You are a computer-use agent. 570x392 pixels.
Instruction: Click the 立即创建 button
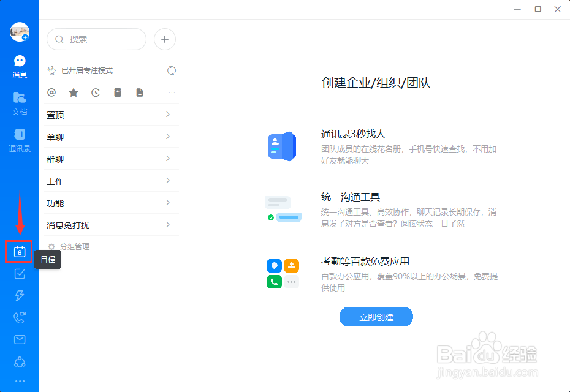tap(376, 317)
